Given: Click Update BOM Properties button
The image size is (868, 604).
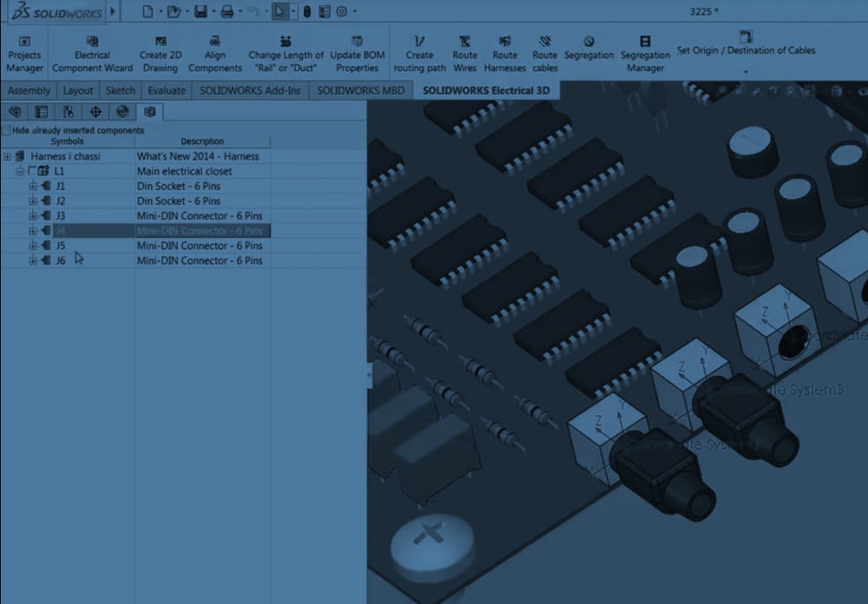Looking at the screenshot, I should coord(357,54).
